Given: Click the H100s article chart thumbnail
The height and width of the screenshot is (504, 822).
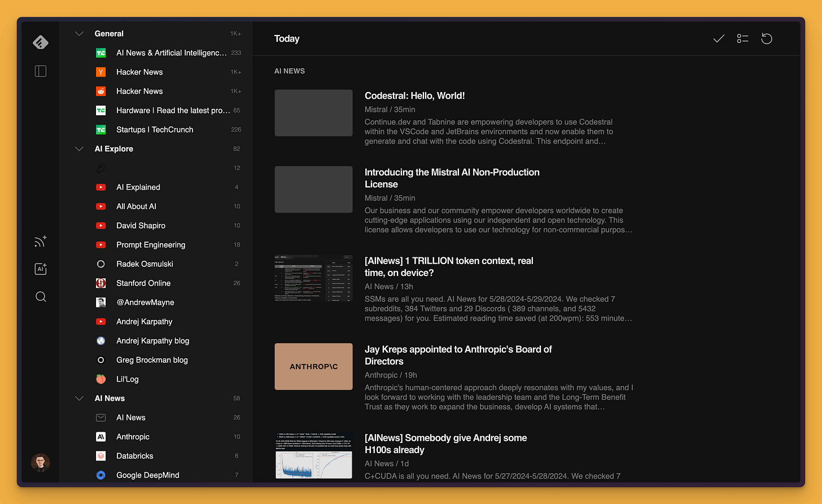Looking at the screenshot, I should pos(314,455).
